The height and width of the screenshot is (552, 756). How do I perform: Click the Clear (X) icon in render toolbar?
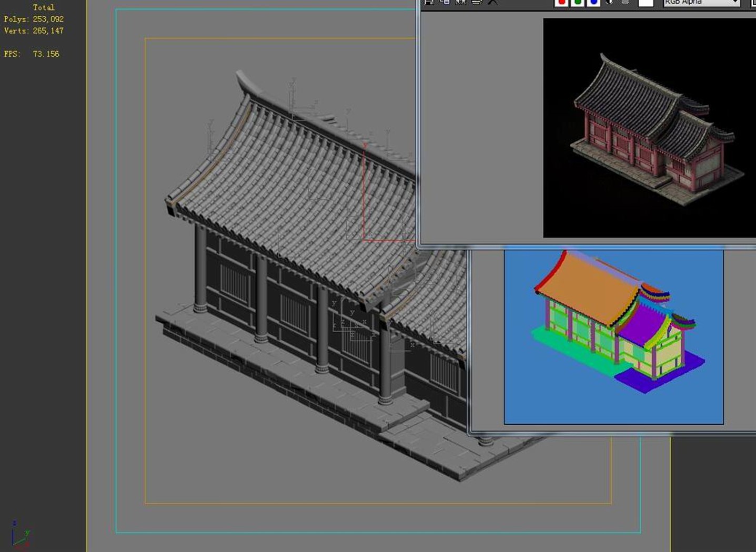tap(492, 2)
